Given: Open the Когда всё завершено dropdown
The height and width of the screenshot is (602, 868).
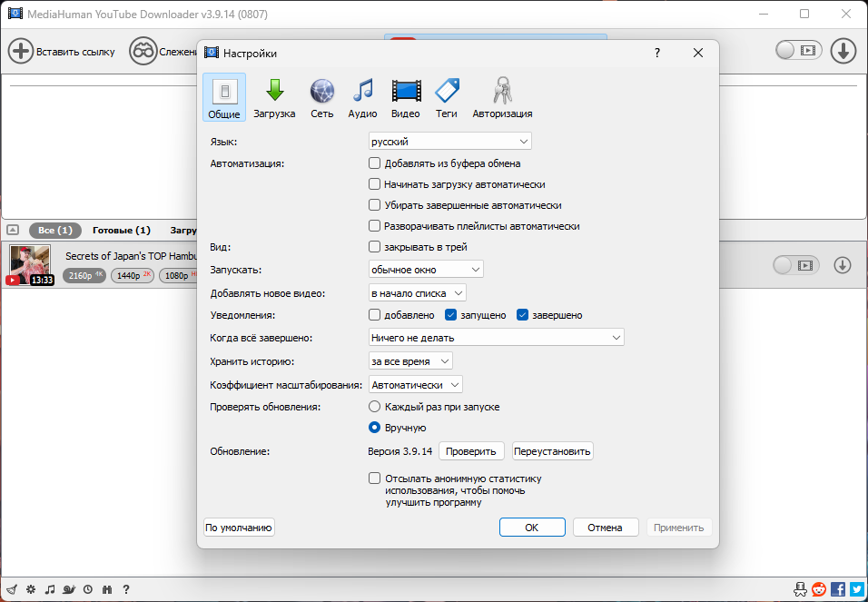Looking at the screenshot, I should pos(497,337).
